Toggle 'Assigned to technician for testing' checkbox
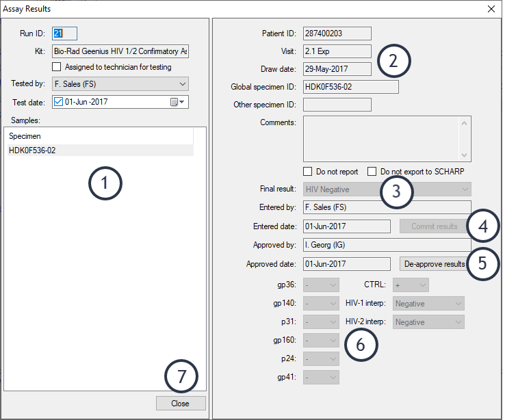This screenshot has width=505, height=420. (x=57, y=67)
